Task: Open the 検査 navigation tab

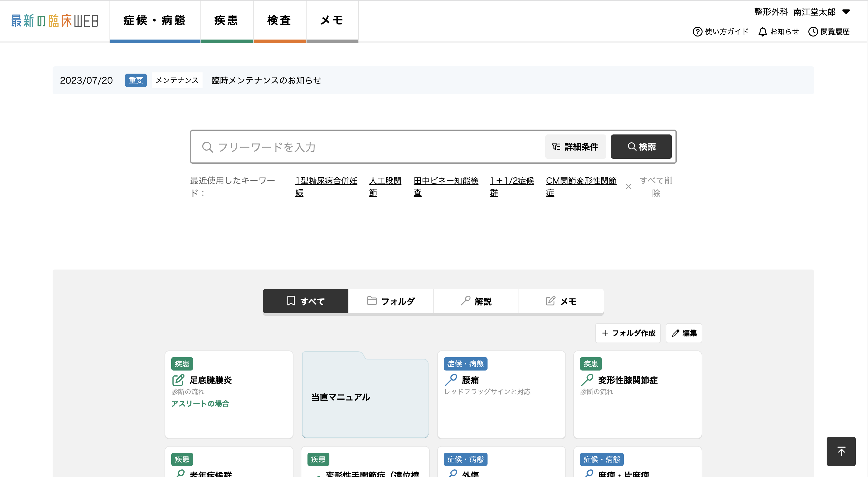Action: pyautogui.click(x=279, y=21)
